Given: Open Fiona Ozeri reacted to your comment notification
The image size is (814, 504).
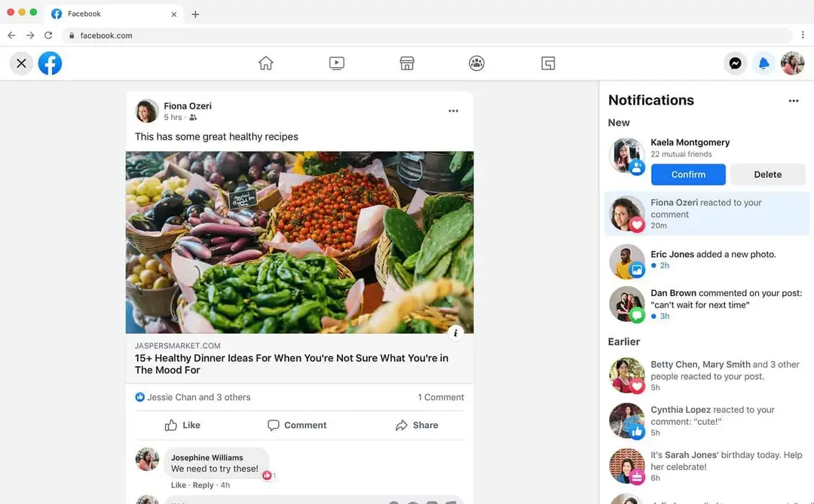Looking at the screenshot, I should click(707, 213).
